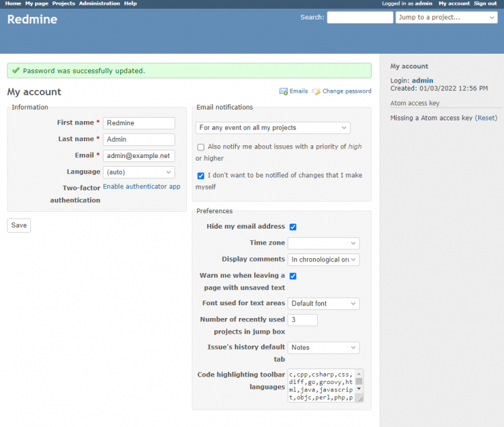The height and width of the screenshot is (427, 504).
Task: Click the 'Password was successfully updated.' message
Action: pos(84,71)
